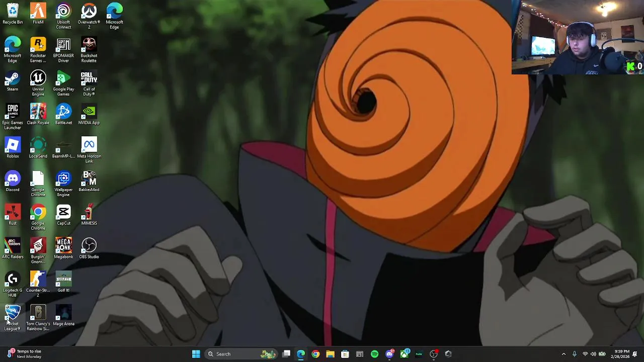
Task: Open the Windows Start menu
Action: coord(196,354)
